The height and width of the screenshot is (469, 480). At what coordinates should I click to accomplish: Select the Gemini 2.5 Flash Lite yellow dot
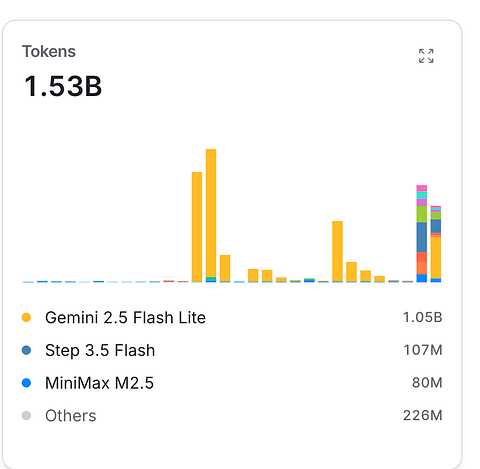[26, 317]
